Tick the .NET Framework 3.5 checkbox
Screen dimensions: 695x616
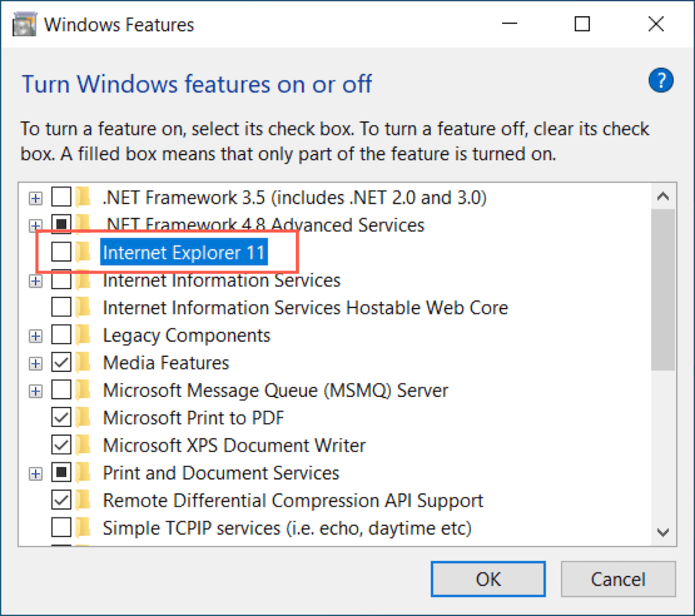click(x=62, y=198)
